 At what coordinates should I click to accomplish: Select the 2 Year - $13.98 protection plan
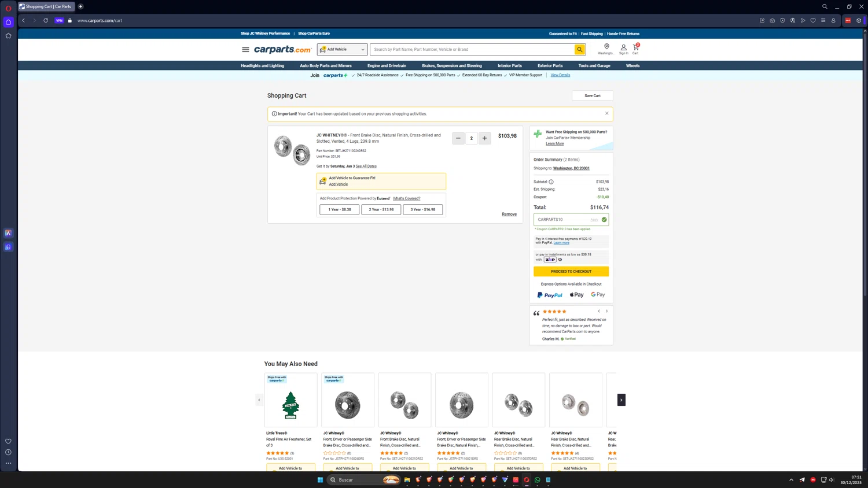click(x=381, y=209)
